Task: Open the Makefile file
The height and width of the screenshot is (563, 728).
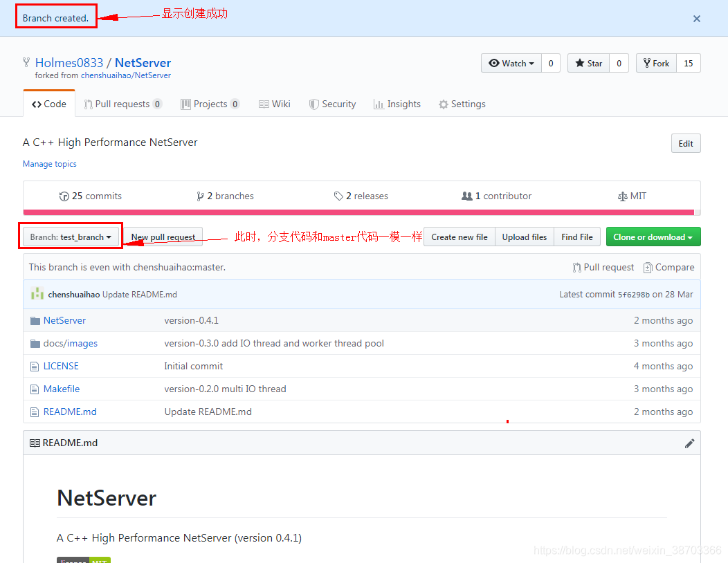Action: [62, 389]
